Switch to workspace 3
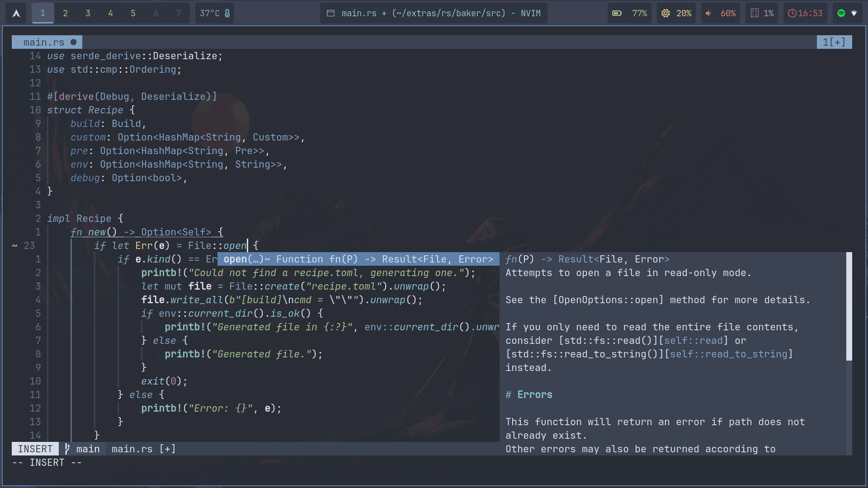The image size is (868, 488). tap(88, 13)
